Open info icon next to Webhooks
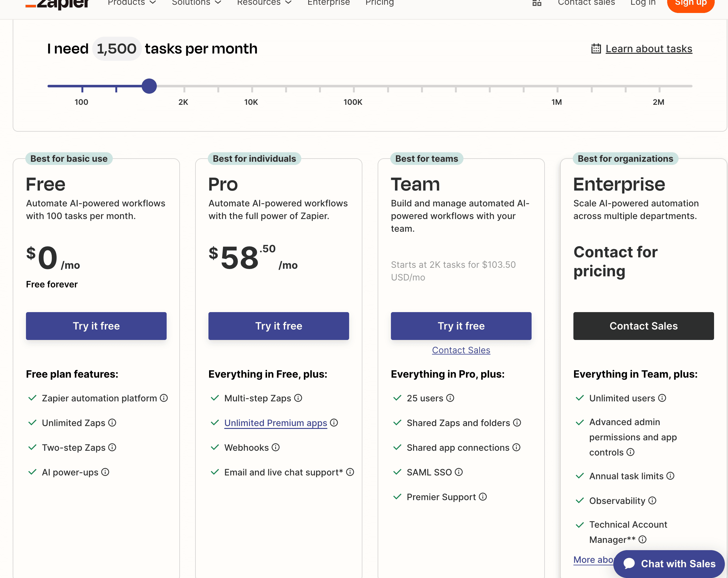 click(x=276, y=447)
